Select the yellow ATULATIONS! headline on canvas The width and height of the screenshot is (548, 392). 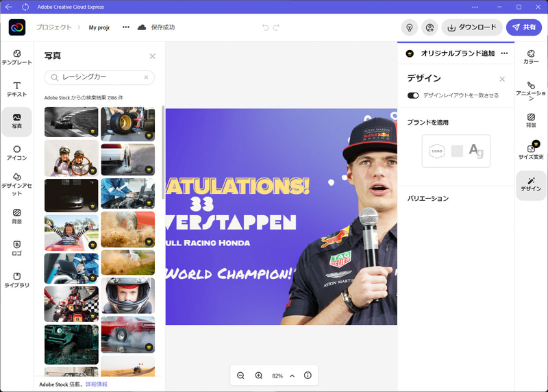[x=238, y=186]
